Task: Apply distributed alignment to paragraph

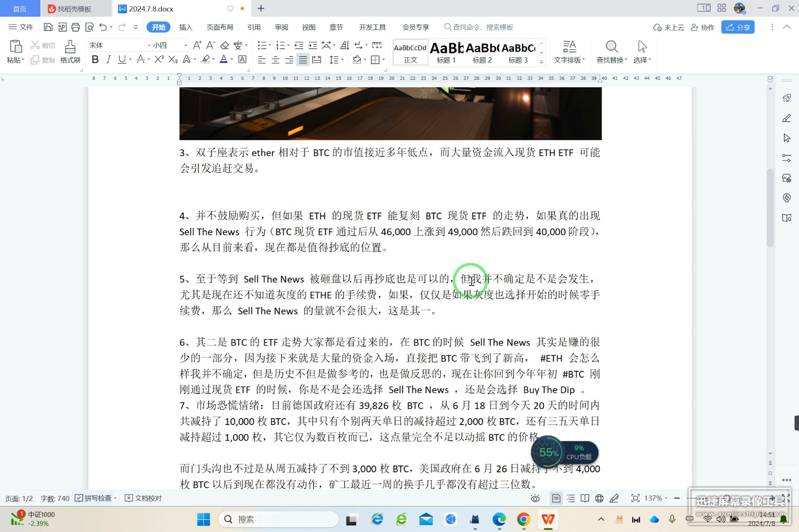Action: [x=317, y=60]
